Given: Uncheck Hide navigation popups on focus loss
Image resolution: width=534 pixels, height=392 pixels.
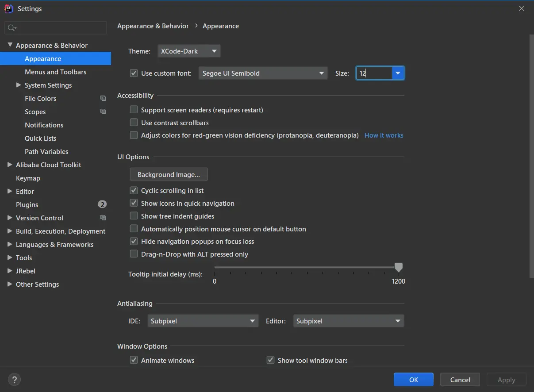Looking at the screenshot, I should coord(134,241).
